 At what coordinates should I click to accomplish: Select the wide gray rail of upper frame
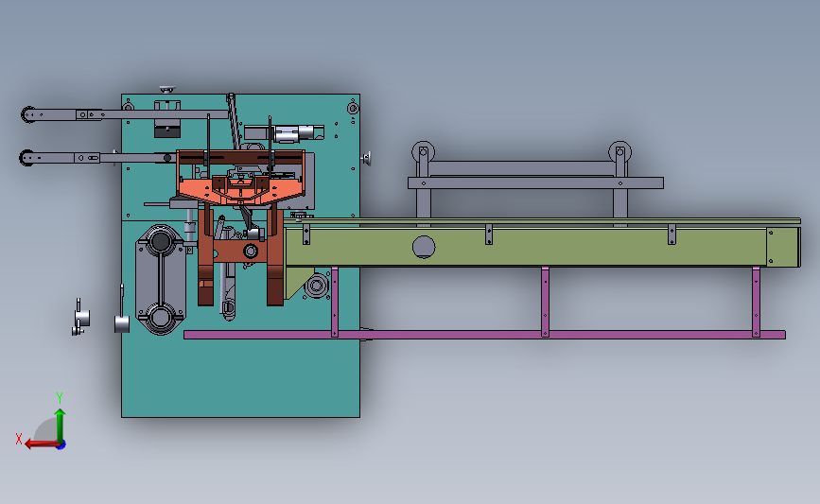535,183
